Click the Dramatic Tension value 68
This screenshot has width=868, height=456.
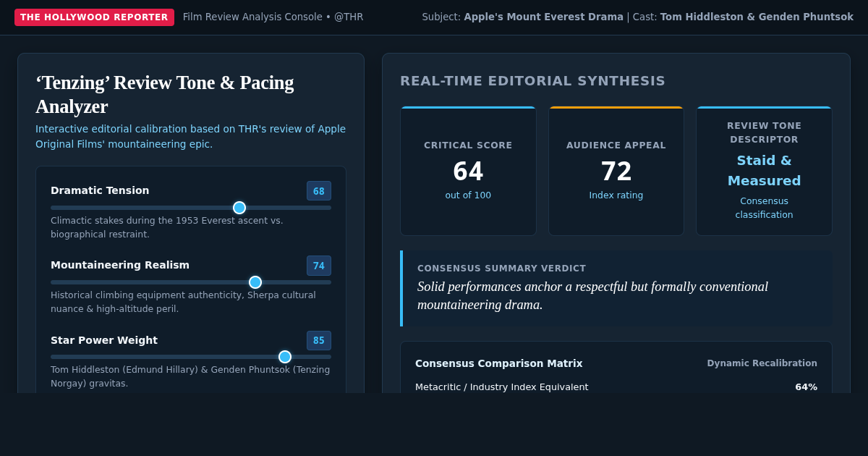(319, 191)
